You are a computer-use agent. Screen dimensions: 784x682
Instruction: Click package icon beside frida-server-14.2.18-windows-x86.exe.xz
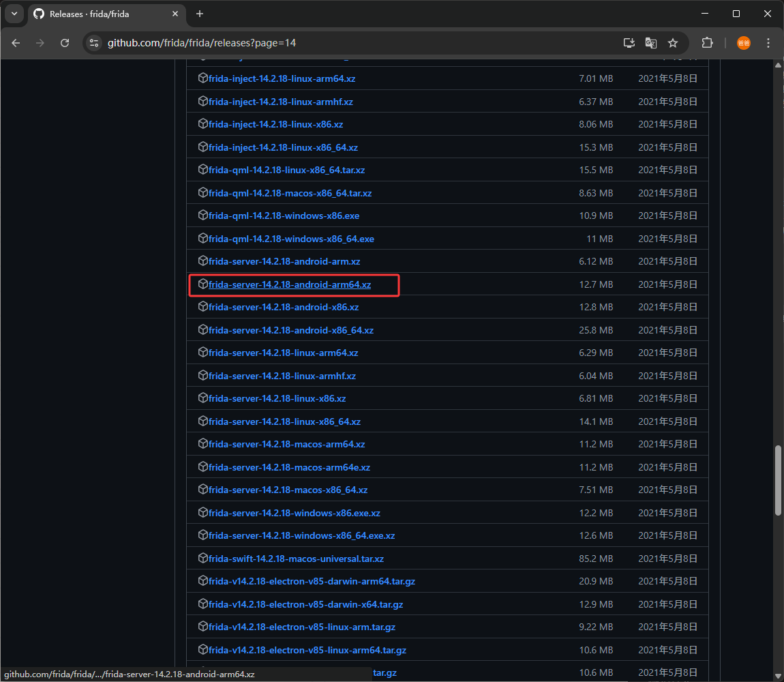pyautogui.click(x=202, y=512)
